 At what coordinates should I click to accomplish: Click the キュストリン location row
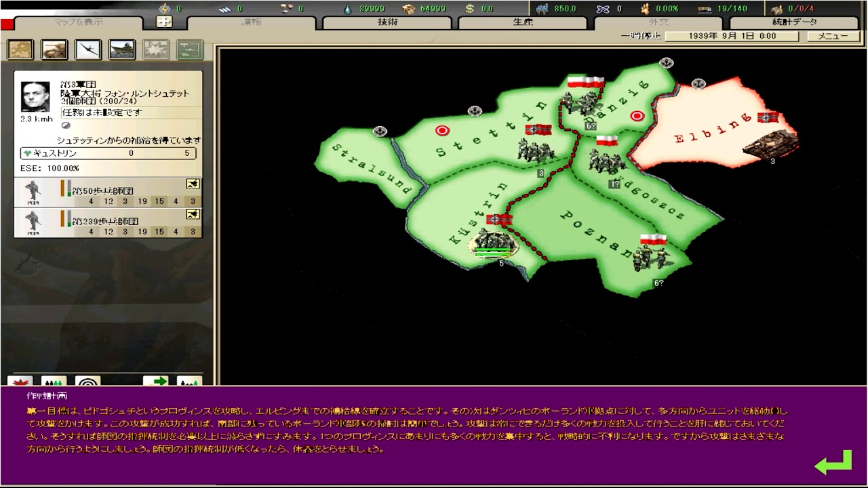click(108, 154)
